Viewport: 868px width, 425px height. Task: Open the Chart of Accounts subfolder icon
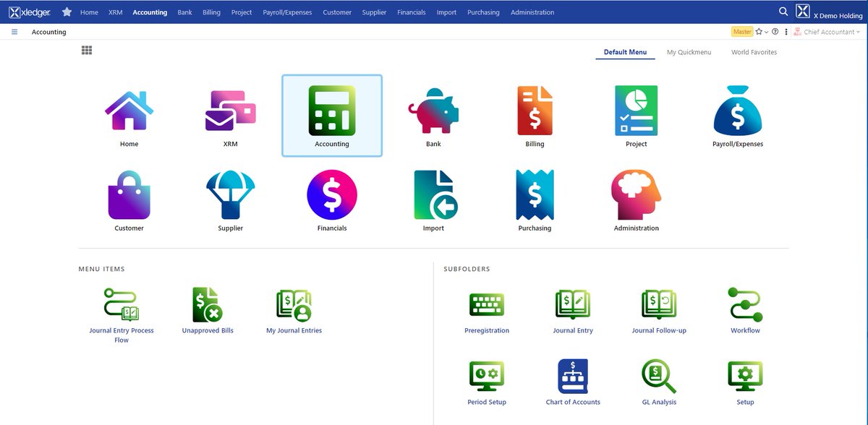tap(573, 376)
